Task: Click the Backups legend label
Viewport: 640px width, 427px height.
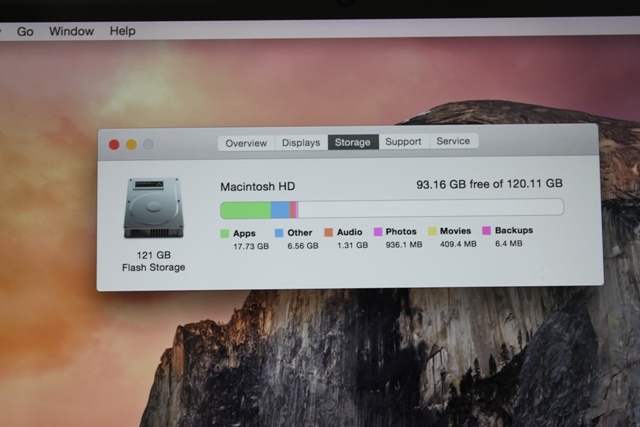Action: tap(514, 230)
